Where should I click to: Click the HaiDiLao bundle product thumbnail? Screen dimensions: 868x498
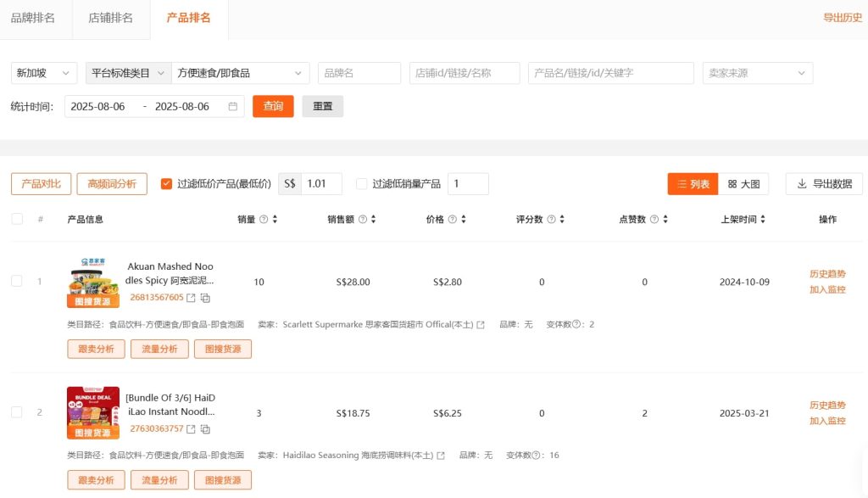tap(94, 411)
